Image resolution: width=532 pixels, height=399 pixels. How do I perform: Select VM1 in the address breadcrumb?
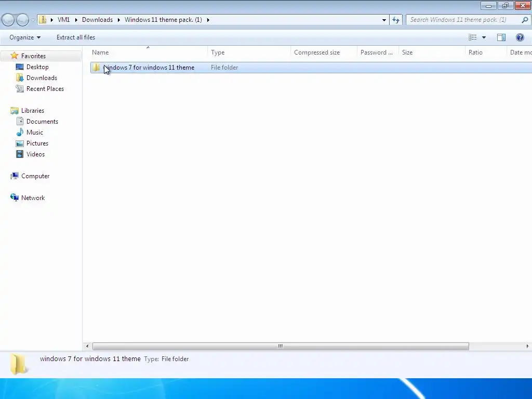point(63,20)
